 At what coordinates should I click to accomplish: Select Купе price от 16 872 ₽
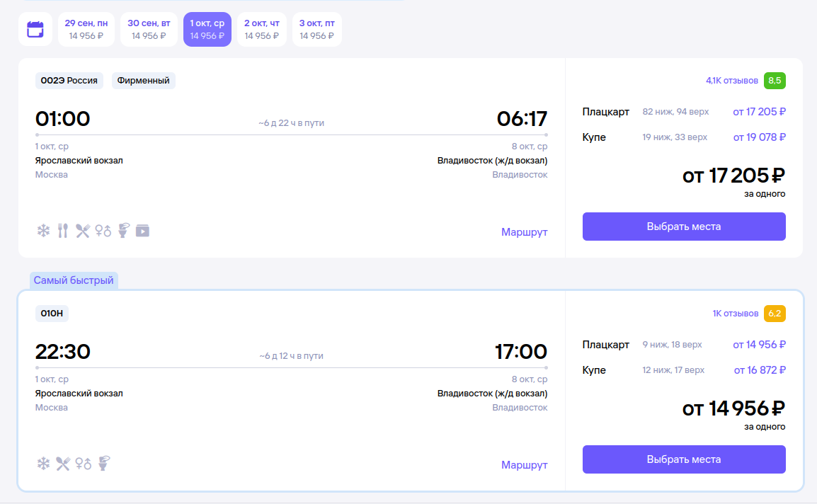[x=760, y=370]
